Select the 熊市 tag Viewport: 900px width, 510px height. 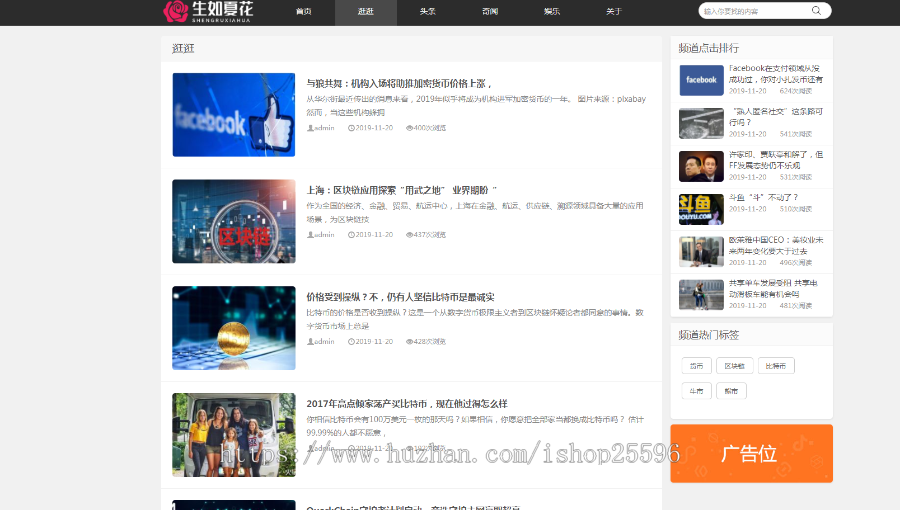click(x=731, y=391)
